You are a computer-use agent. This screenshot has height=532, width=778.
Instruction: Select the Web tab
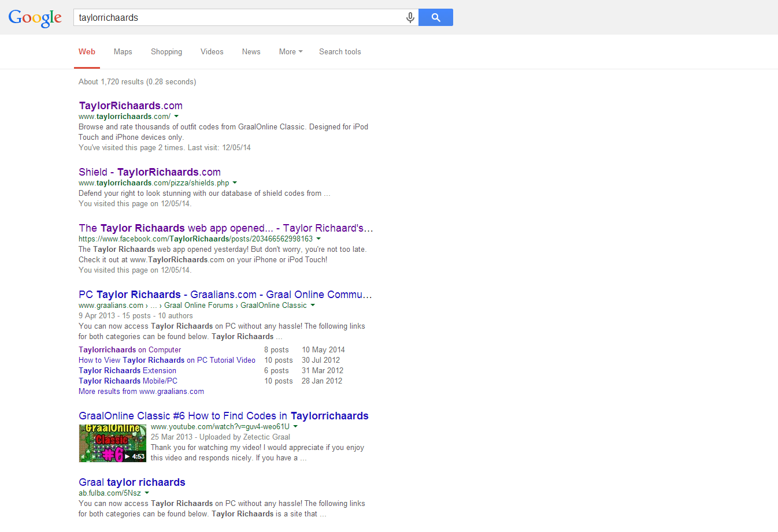pos(87,52)
